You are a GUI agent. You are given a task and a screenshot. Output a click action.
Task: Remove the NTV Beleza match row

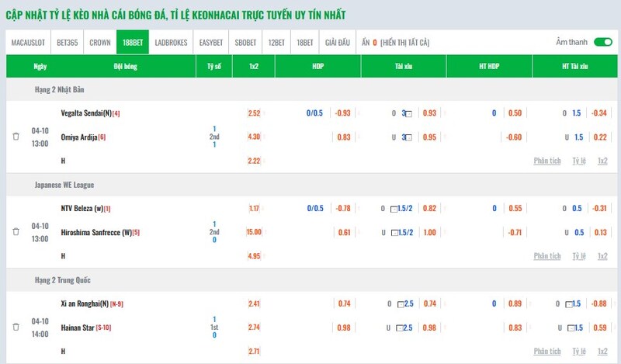pos(16,231)
